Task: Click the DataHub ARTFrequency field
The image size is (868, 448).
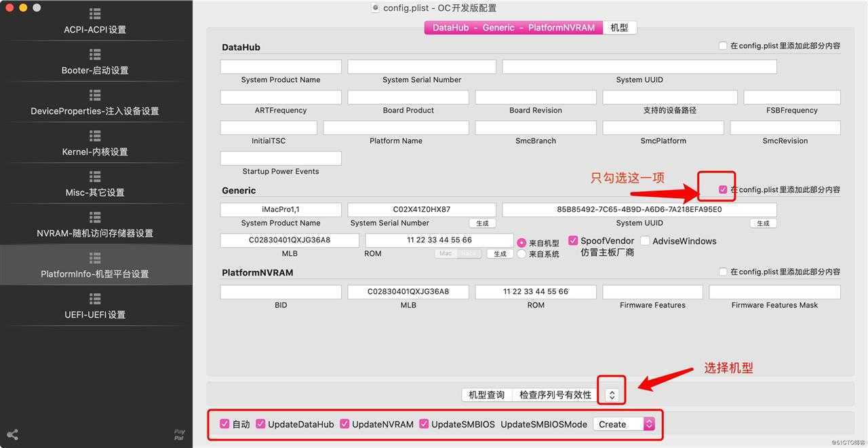Action: coord(281,97)
